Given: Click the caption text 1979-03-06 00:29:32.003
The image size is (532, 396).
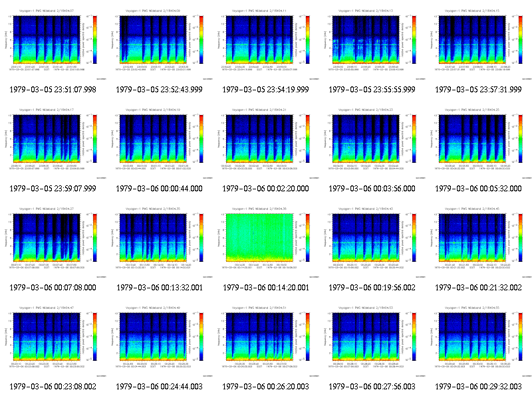Looking at the screenshot, I should 478,387.
